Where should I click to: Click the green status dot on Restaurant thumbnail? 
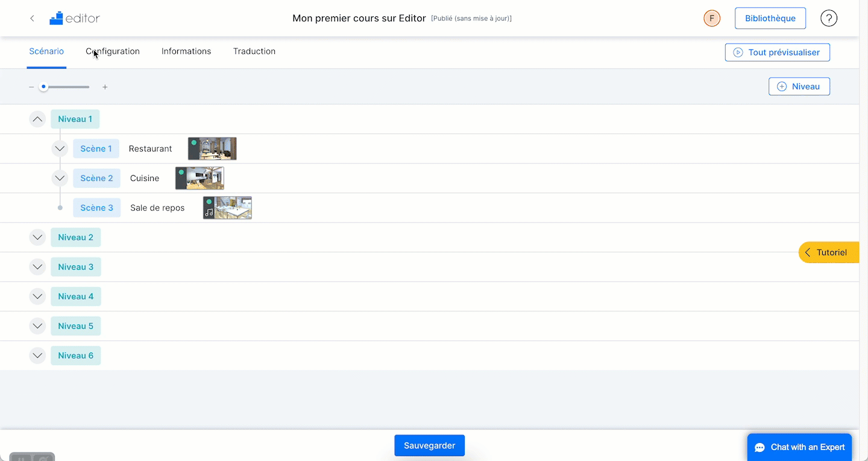[x=193, y=142]
